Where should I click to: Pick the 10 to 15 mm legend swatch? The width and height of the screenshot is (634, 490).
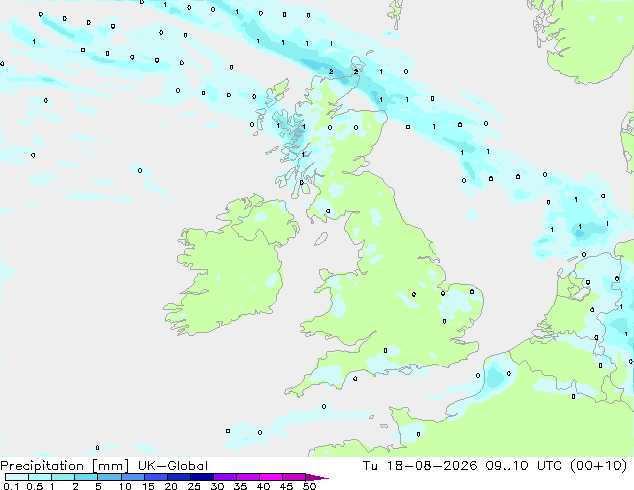[x=132, y=477]
